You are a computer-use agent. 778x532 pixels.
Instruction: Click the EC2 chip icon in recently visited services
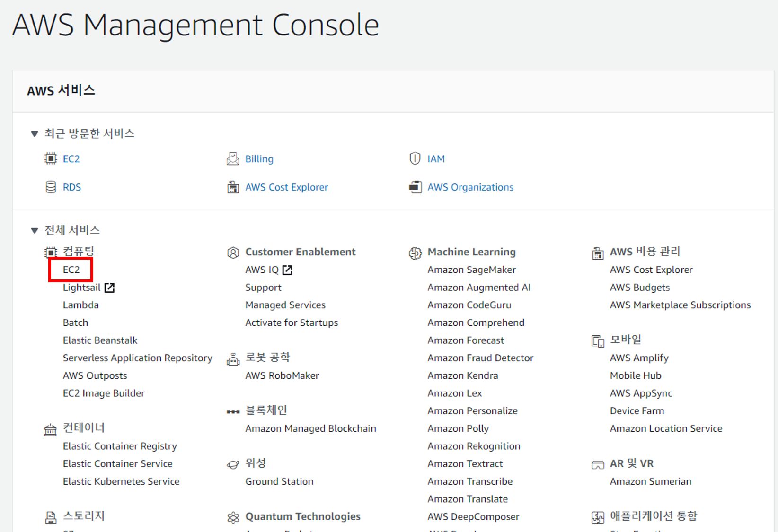[x=51, y=159]
